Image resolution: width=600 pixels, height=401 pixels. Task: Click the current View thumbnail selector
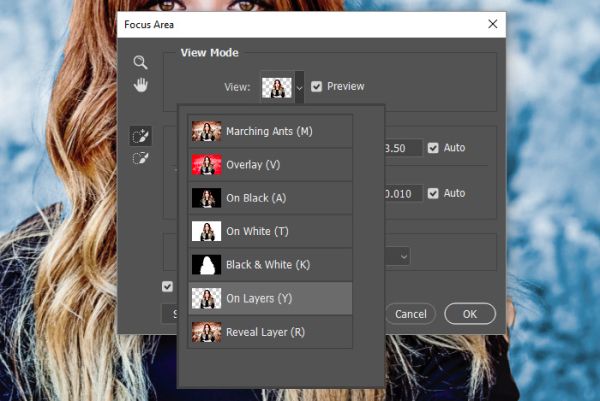point(277,88)
